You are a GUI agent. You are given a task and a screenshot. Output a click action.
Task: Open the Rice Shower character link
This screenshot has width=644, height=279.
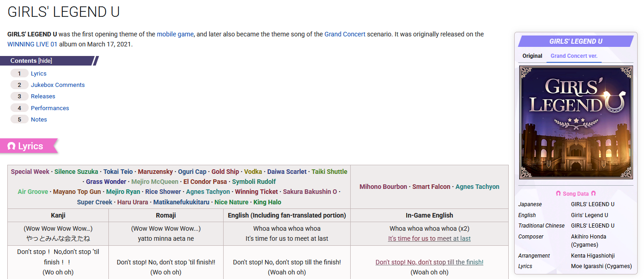click(x=163, y=192)
